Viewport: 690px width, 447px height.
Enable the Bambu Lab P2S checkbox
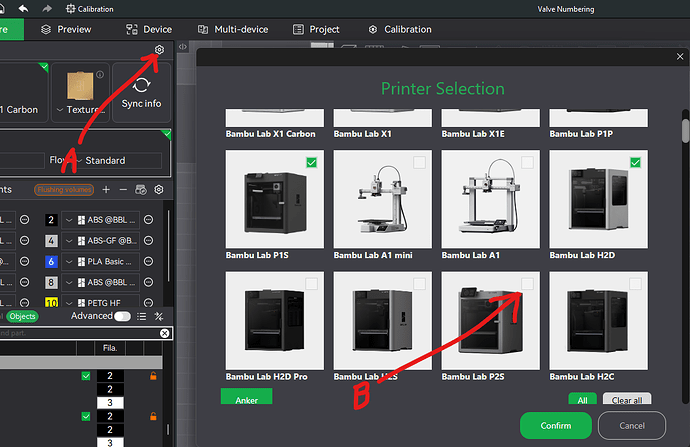pyautogui.click(x=527, y=284)
